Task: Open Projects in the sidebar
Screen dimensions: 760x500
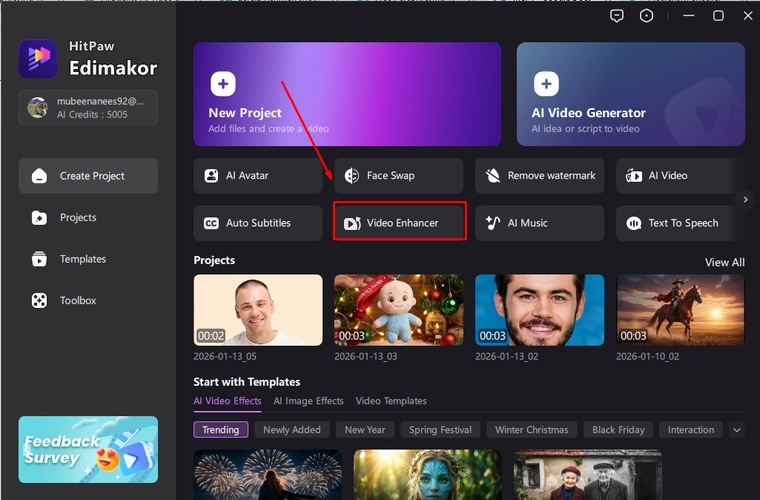Action: (x=88, y=218)
